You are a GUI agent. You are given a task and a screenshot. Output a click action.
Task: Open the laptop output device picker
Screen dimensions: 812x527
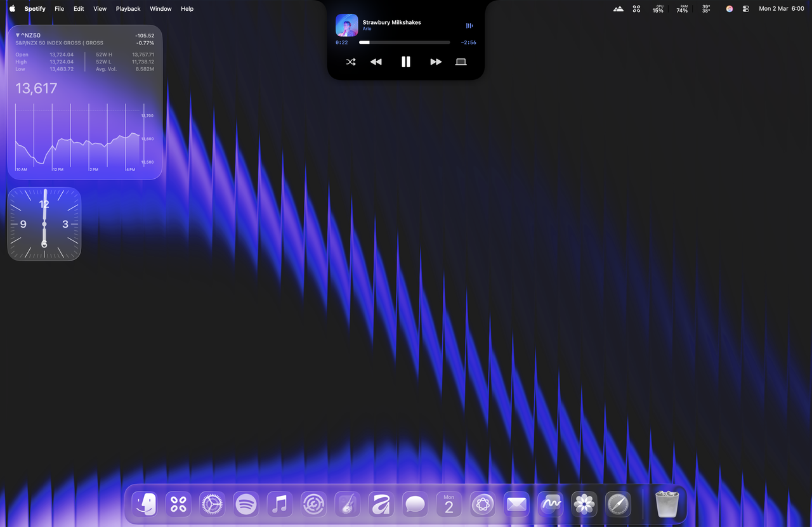click(x=461, y=62)
